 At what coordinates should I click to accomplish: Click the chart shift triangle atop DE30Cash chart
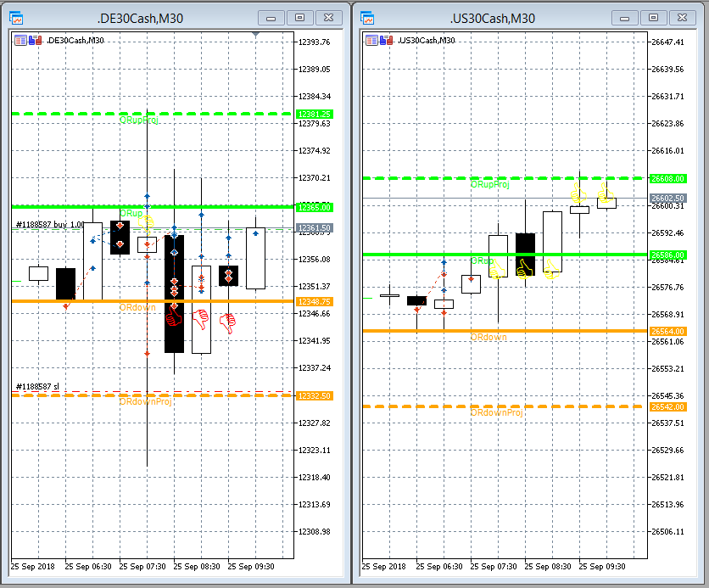255,35
